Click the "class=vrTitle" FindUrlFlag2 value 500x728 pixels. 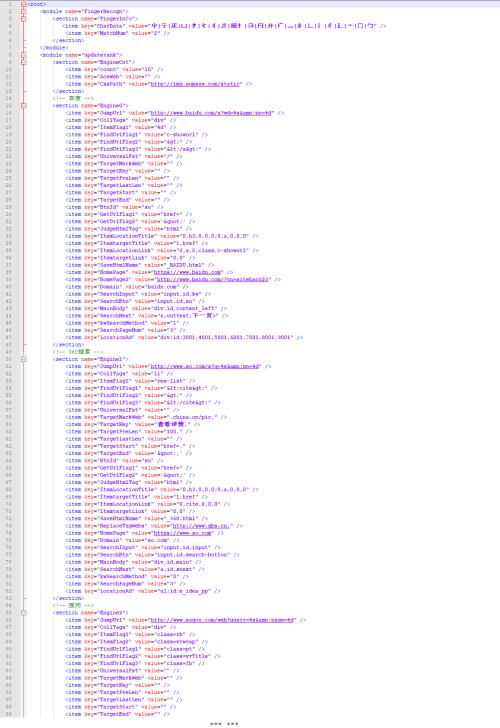pos(188,656)
